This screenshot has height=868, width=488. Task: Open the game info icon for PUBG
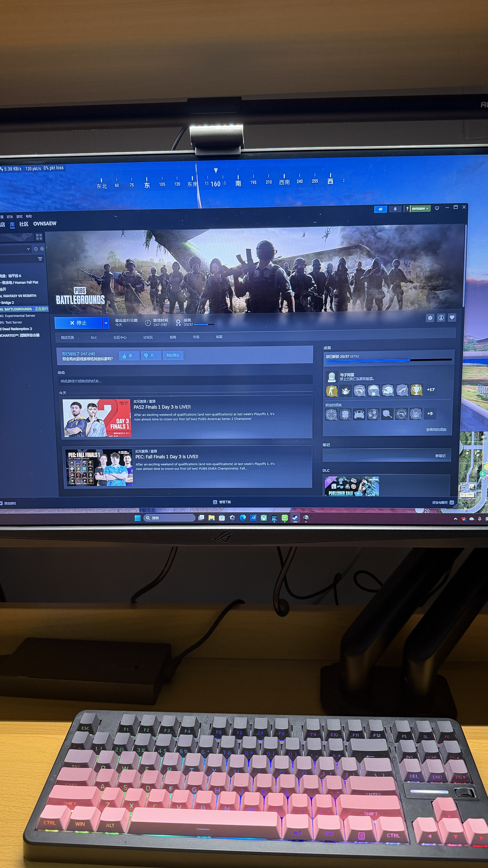tap(441, 318)
